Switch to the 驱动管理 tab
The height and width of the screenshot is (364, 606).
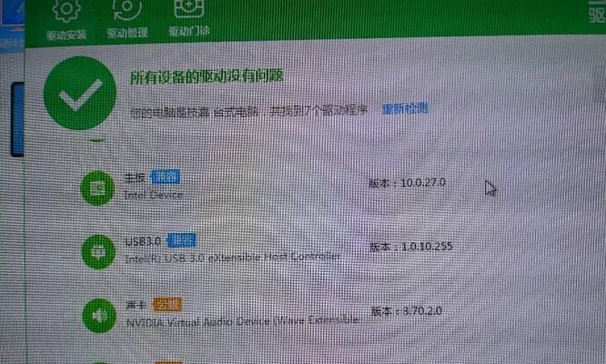pos(127,18)
